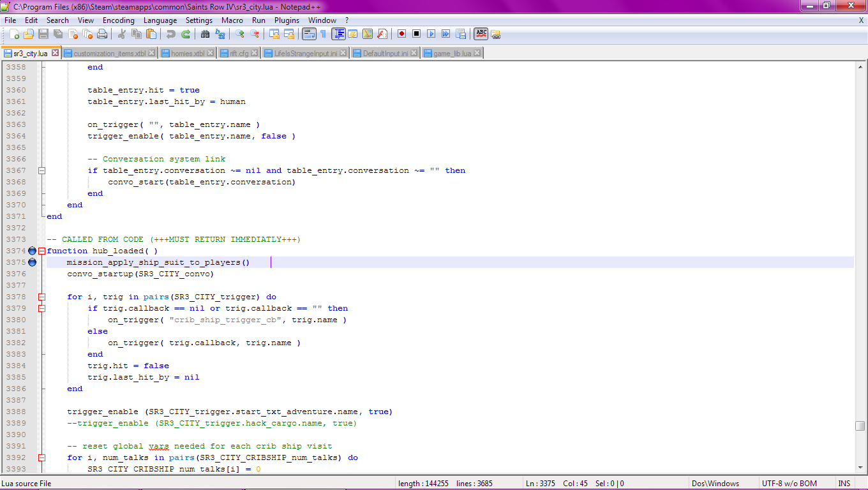The image size is (868, 490).
Task: Click the green Redo arrow icon
Action: pos(186,34)
